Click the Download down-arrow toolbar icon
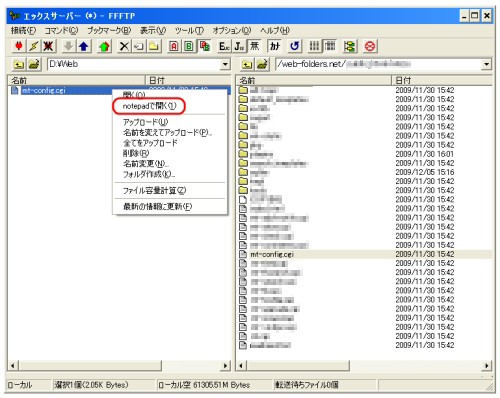This screenshot has height=398, width=500. click(x=69, y=46)
